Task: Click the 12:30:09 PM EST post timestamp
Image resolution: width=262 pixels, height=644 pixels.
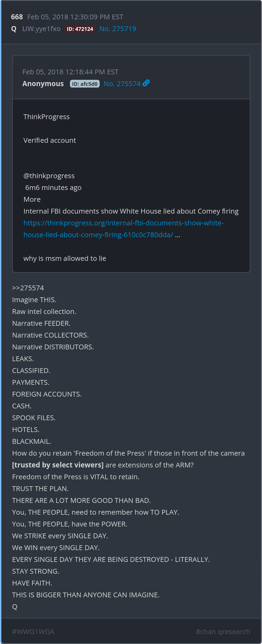Action: pos(75,17)
